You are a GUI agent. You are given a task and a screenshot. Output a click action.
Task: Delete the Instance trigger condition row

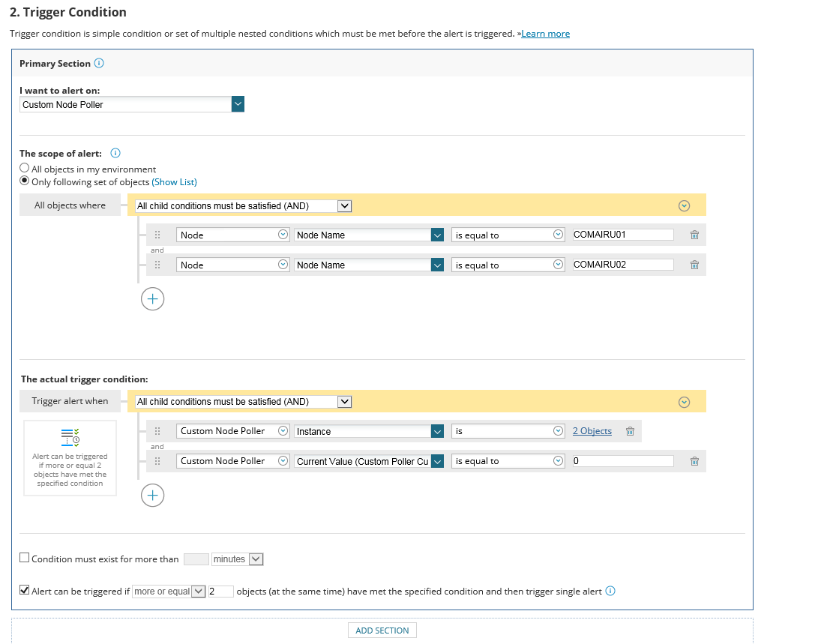click(630, 431)
